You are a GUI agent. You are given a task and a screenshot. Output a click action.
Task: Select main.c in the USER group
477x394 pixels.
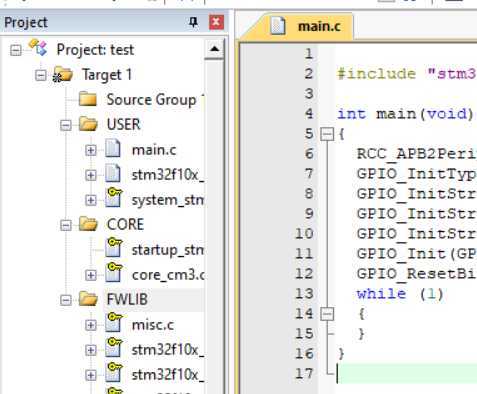coord(154,150)
